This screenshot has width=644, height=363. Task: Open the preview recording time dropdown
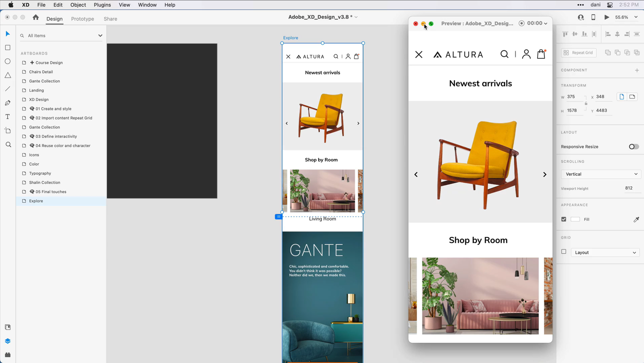point(546,23)
